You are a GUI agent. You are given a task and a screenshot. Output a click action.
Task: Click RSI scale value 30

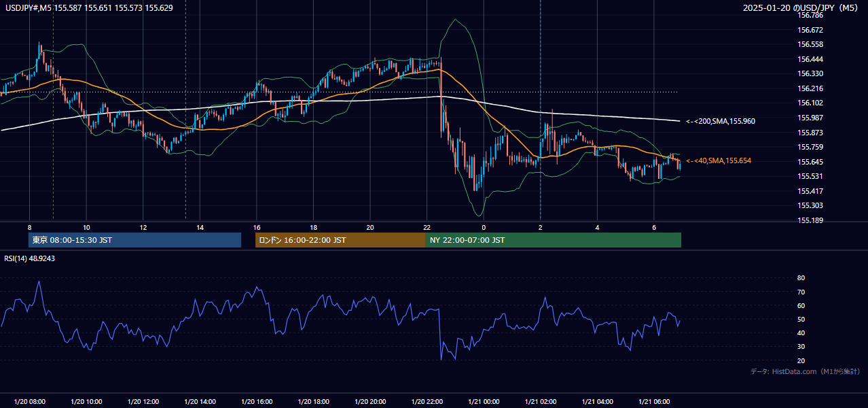(x=801, y=347)
